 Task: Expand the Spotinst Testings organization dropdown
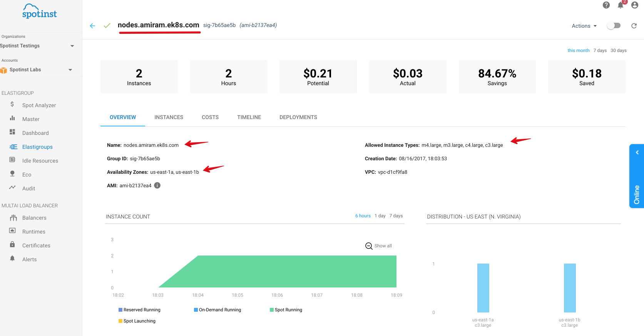click(72, 46)
